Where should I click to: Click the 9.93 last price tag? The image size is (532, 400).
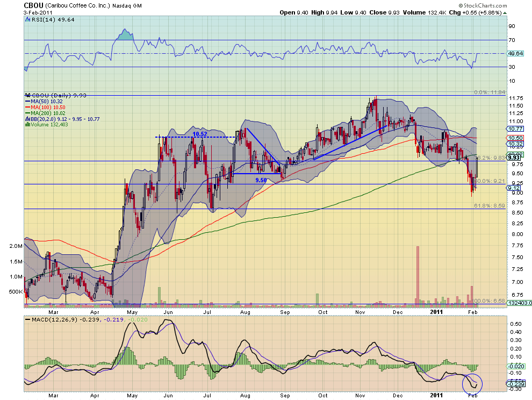[514, 158]
